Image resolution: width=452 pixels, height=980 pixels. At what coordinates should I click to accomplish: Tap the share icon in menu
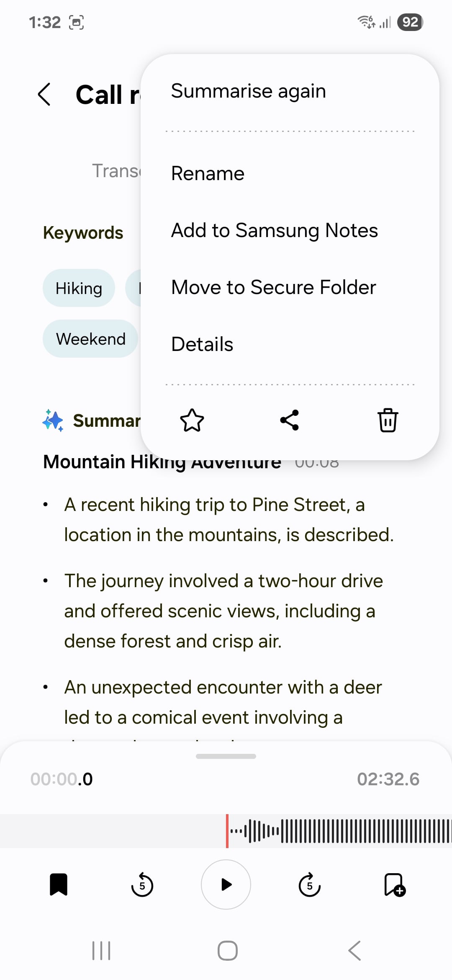[290, 420]
